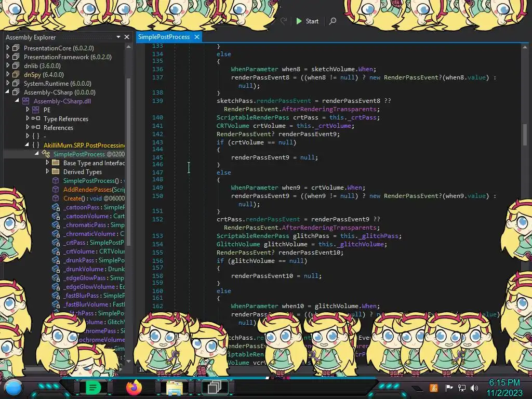Click the Assembly Explorer vertical scrollbar
This screenshot has height=399, width=532.
(129, 161)
